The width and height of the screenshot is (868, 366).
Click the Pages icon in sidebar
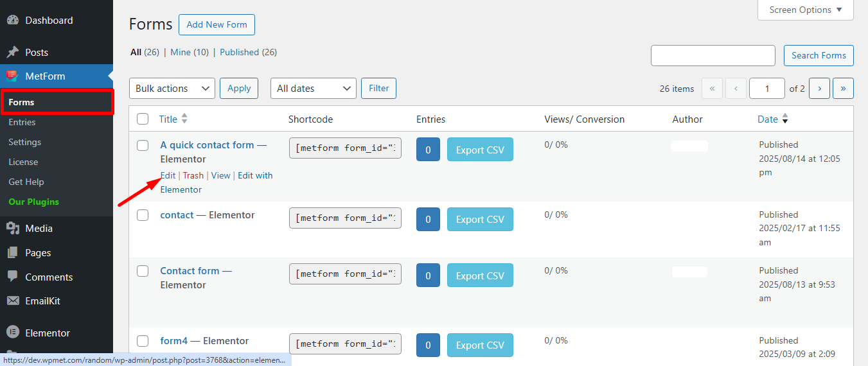point(13,252)
